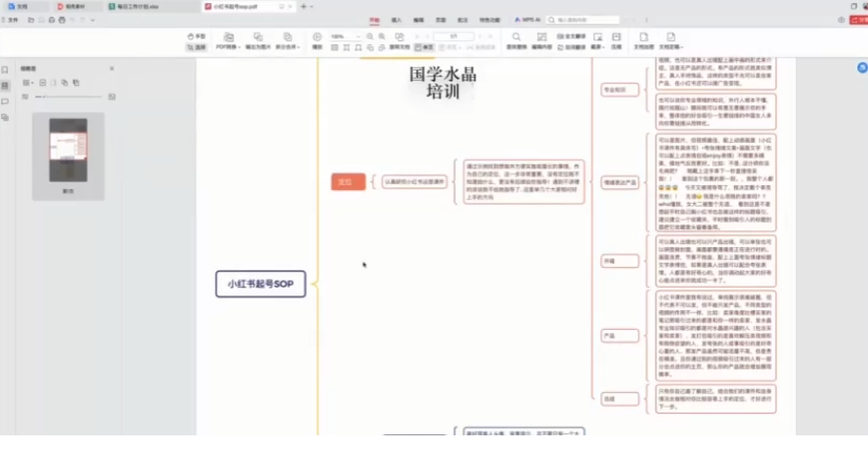Toggle the single page (单页) view
The height and width of the screenshot is (458, 868).
pyautogui.click(x=424, y=47)
